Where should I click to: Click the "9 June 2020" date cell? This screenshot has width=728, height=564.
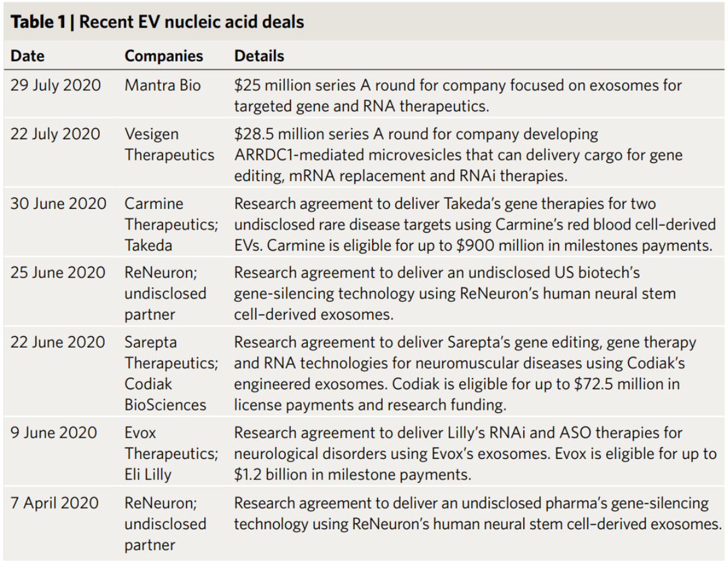(53, 433)
